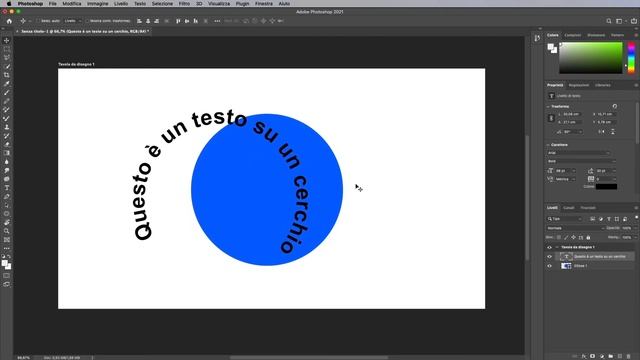Screen dimensions: 640x360
Task: Click the three-dots more options in options bar
Action: [217, 21]
